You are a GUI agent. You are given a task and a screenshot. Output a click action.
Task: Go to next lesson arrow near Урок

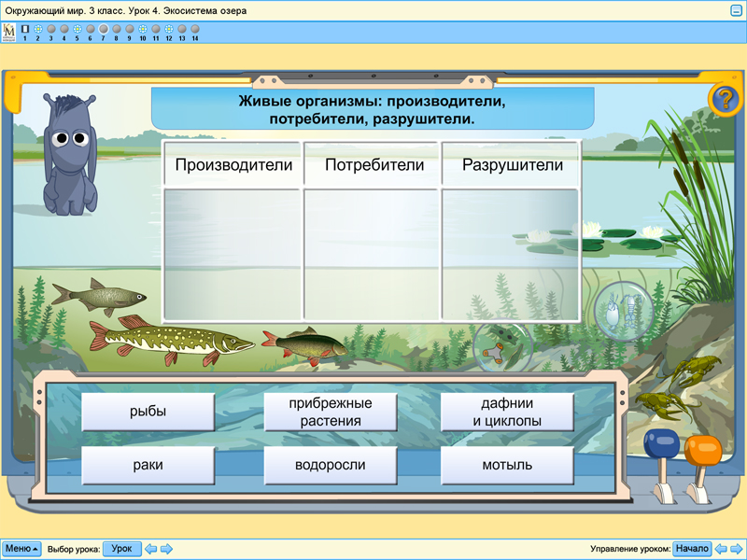(x=166, y=549)
